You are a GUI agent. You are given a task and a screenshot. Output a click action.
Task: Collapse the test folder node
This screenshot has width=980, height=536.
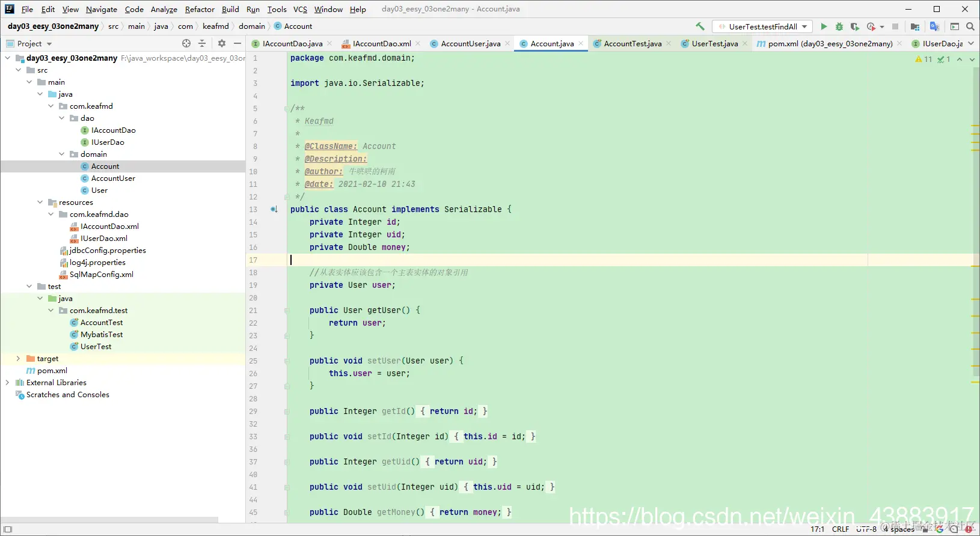tap(29, 287)
